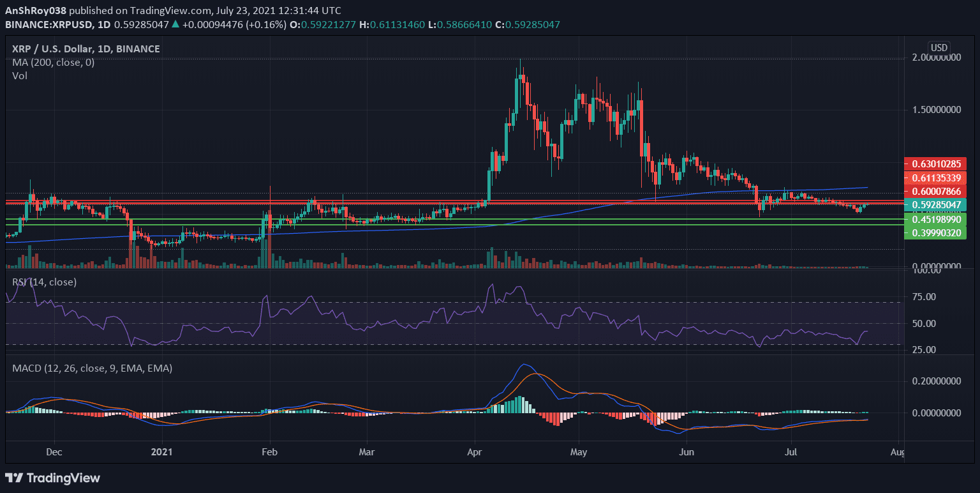Toggle the Vol indicator visibility
This screenshot has width=980, height=493.
pos(20,75)
